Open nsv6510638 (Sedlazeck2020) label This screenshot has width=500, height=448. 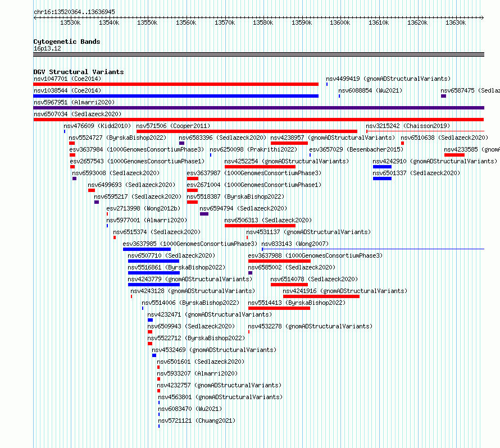pos(444,138)
